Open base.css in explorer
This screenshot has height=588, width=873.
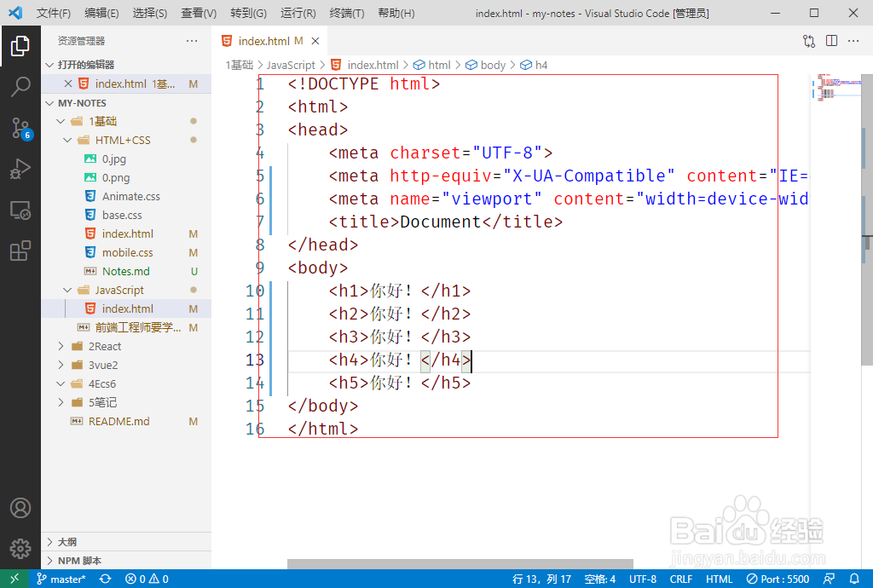(x=126, y=216)
